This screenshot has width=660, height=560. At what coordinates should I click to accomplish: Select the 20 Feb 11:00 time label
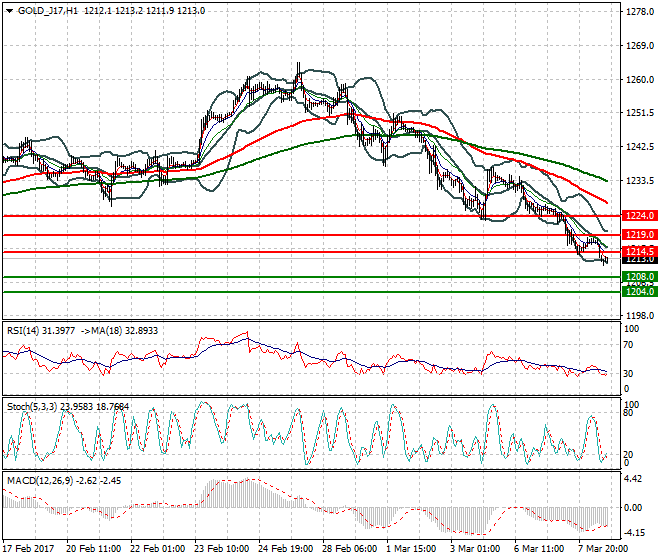point(93,549)
